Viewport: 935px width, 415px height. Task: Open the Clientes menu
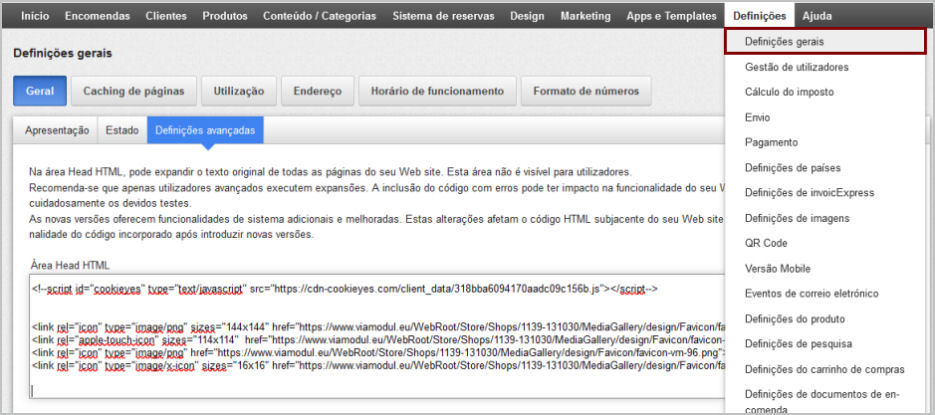[x=166, y=17]
